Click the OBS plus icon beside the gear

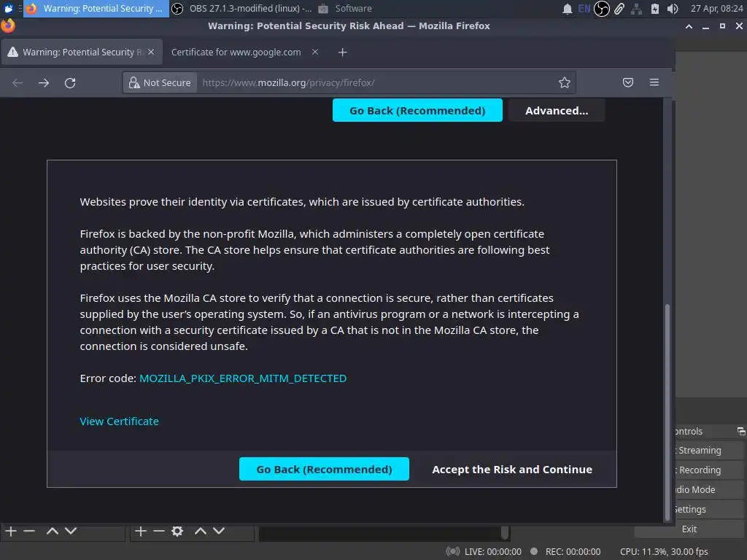141,531
